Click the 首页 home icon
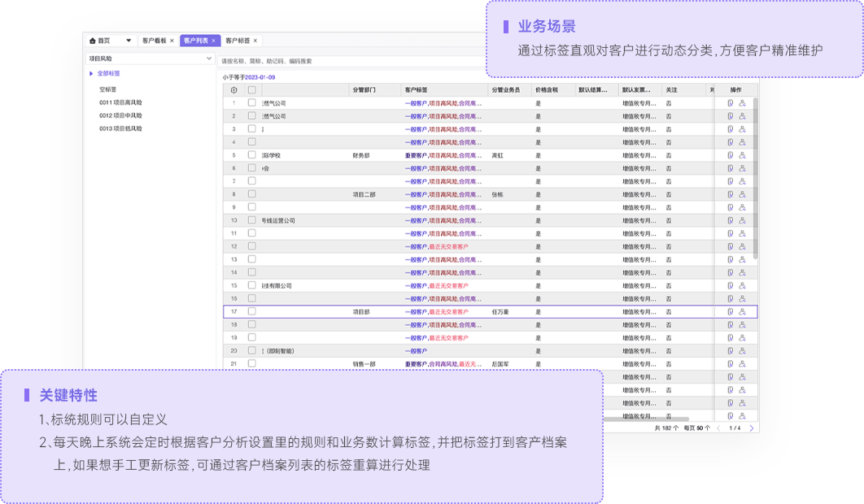 coord(93,41)
